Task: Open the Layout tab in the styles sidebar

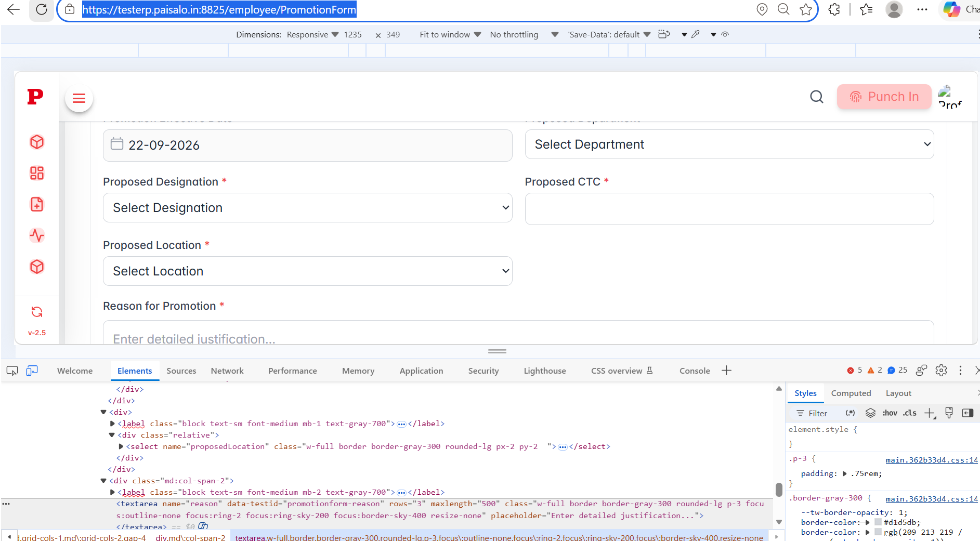Action: (x=898, y=393)
